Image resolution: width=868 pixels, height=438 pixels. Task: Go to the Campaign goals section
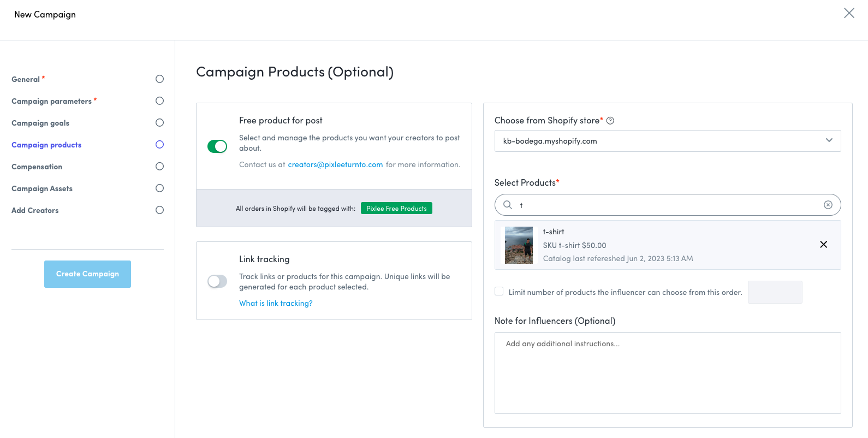pos(40,123)
